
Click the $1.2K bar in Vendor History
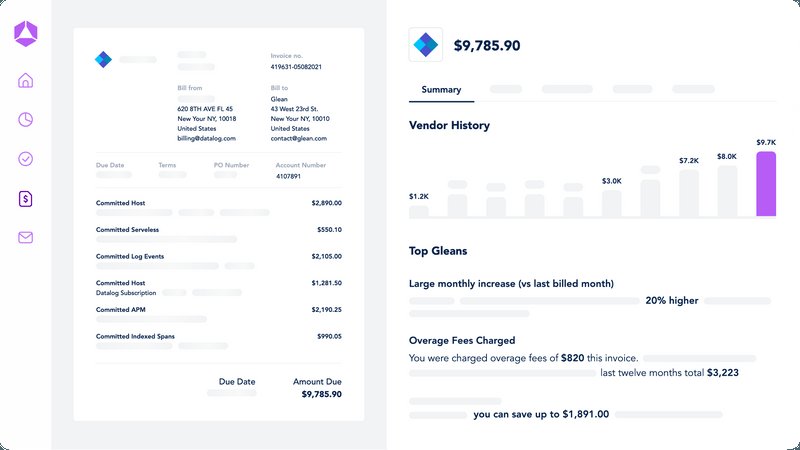[419, 211]
